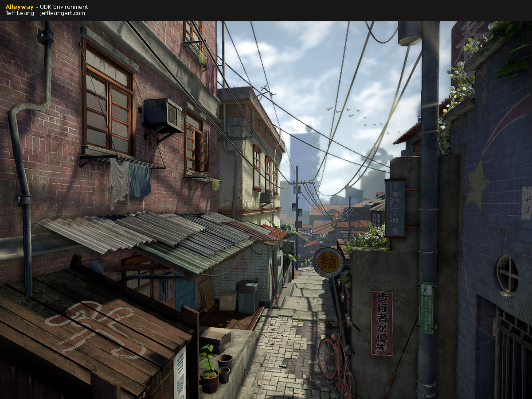Click the white shirt hanging on clothesline
This screenshot has width=532, height=399.
coord(119,182)
